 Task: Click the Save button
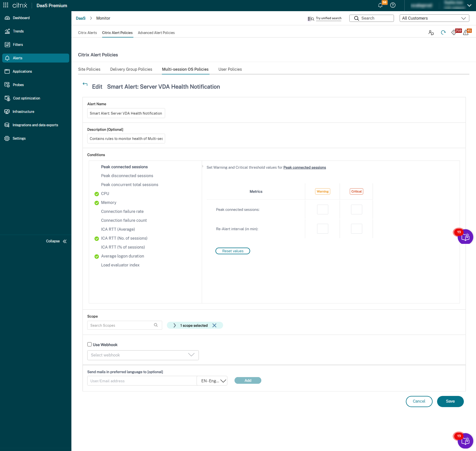(450, 401)
